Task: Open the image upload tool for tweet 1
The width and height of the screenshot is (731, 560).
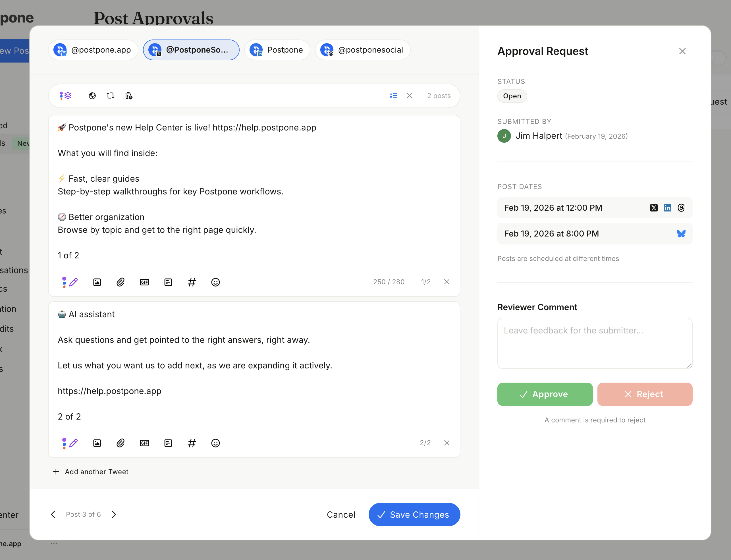Action: (97, 282)
